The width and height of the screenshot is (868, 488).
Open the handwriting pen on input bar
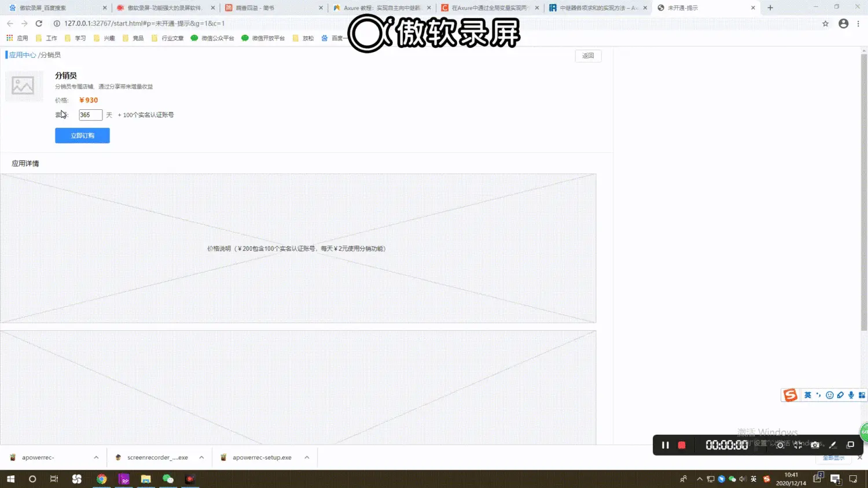840,395
